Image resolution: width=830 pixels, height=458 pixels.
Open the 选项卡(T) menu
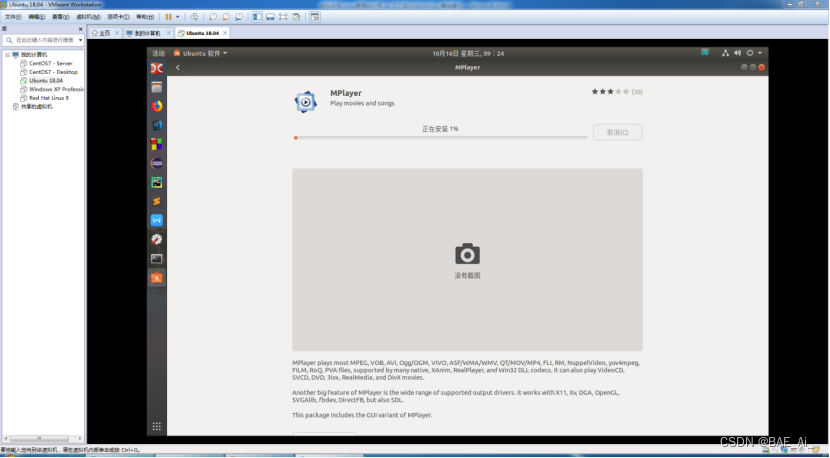click(x=118, y=17)
